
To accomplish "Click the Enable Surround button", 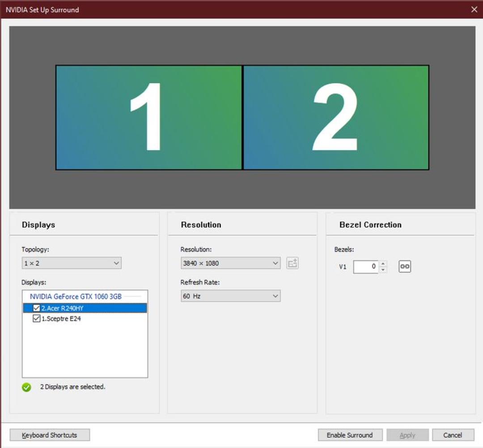I will point(350,435).
